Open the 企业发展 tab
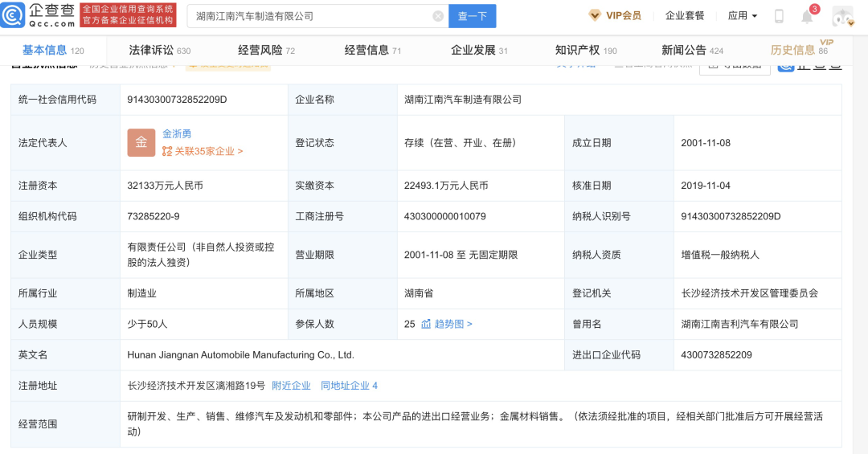The width and height of the screenshot is (868, 454). click(479, 51)
